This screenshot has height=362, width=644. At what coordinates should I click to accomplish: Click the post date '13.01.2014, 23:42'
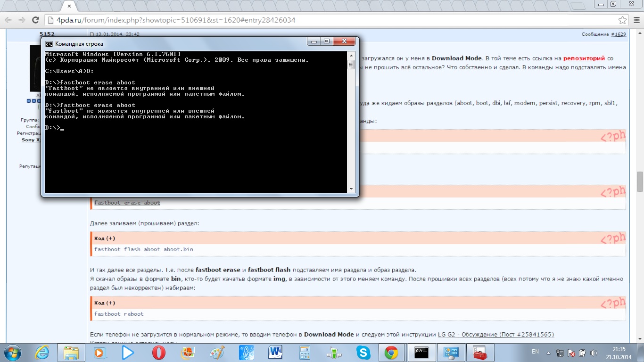pos(117,34)
